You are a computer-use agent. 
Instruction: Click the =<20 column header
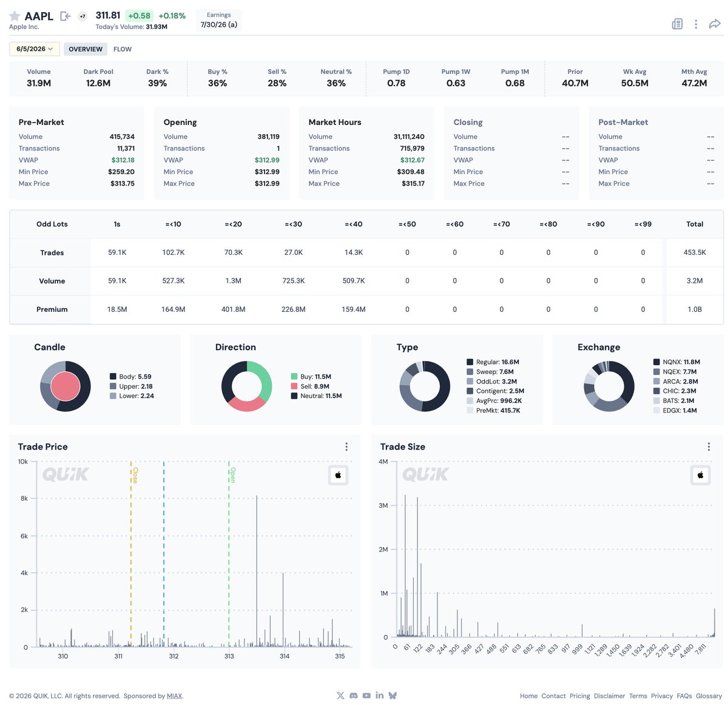pos(233,224)
